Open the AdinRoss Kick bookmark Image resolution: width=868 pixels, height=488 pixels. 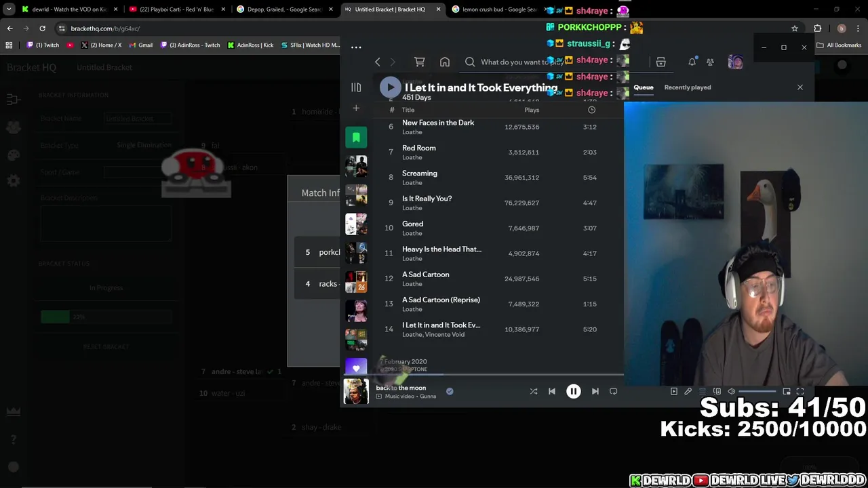click(250, 45)
